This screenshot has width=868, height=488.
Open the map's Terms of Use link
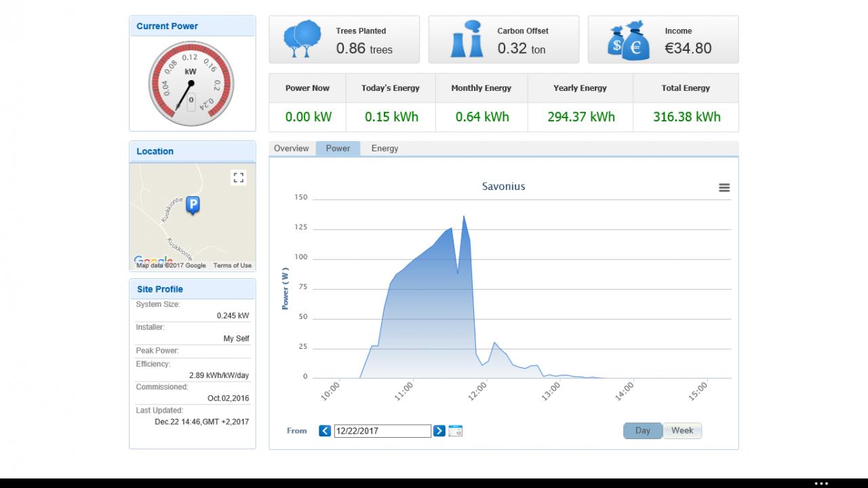233,265
